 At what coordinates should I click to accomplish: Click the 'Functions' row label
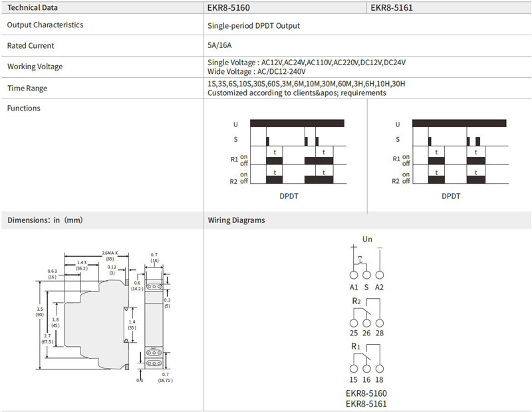click(x=24, y=108)
